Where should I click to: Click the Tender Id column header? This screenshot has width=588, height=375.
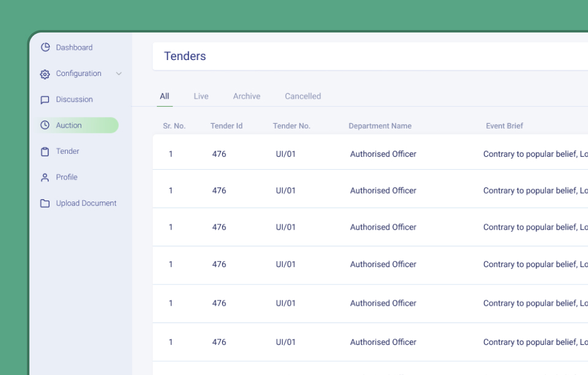coord(227,126)
